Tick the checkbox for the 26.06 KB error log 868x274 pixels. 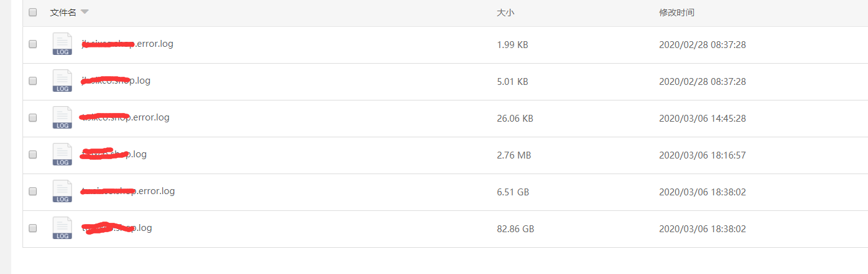33,117
